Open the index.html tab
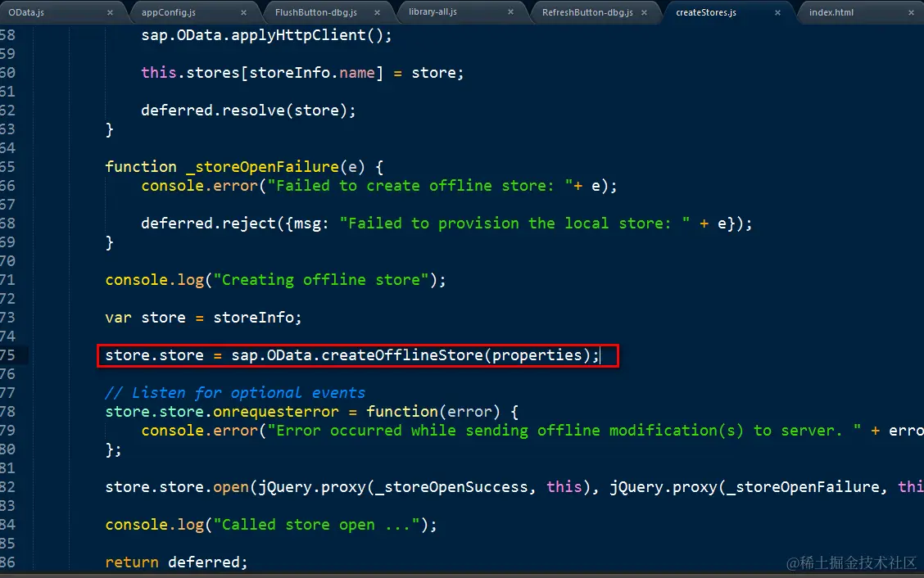The height and width of the screenshot is (578, 924). (x=831, y=12)
